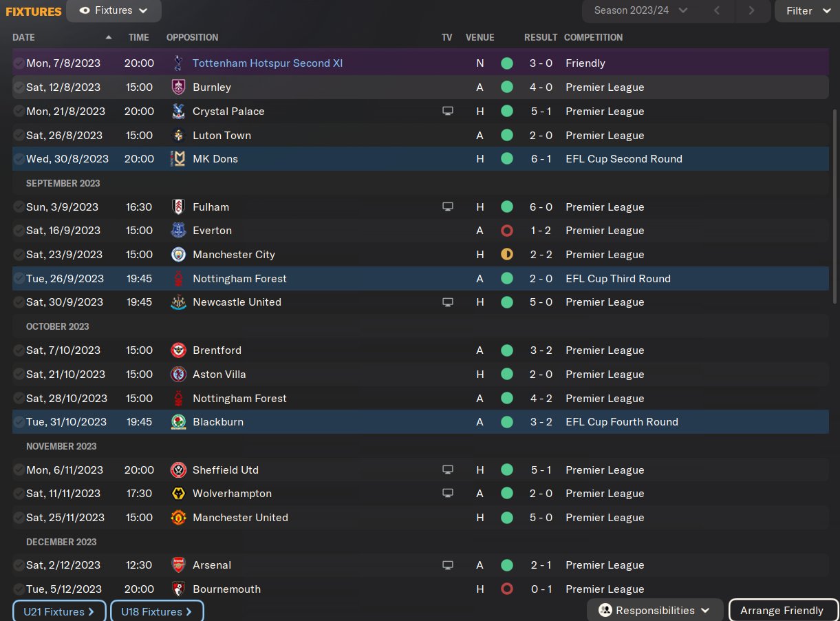Click the TV icon on Crystal Palace row
The width and height of the screenshot is (840, 621).
448,112
